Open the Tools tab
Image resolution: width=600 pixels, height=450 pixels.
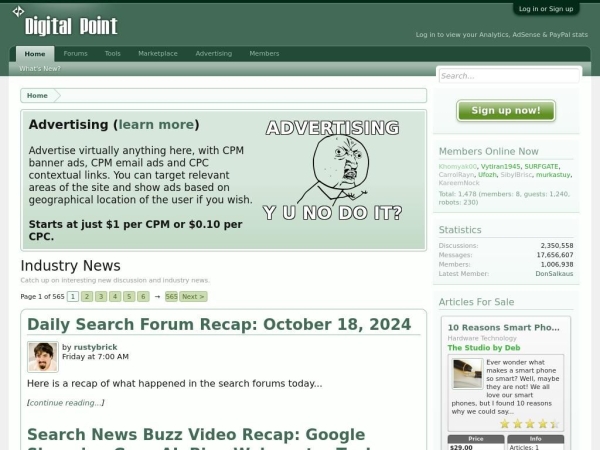pos(112,54)
